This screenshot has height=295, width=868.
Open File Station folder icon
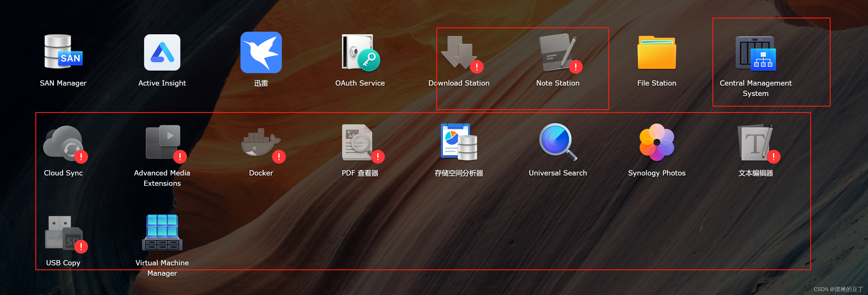(x=657, y=53)
